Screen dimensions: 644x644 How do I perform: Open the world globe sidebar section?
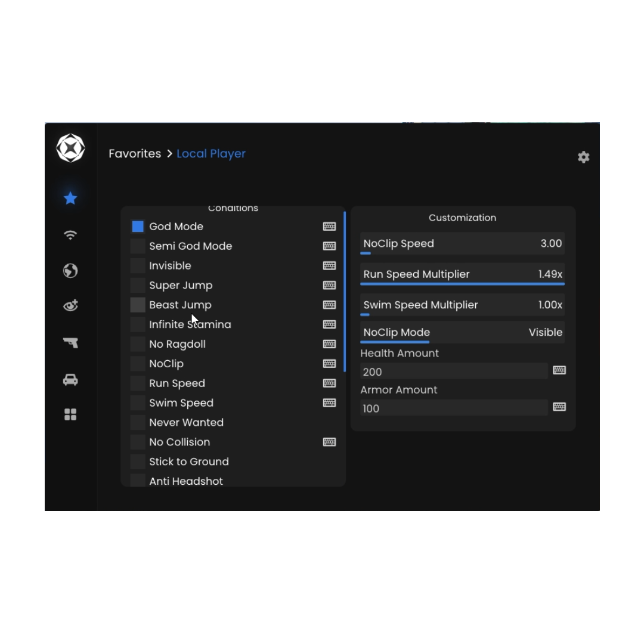[x=70, y=271]
